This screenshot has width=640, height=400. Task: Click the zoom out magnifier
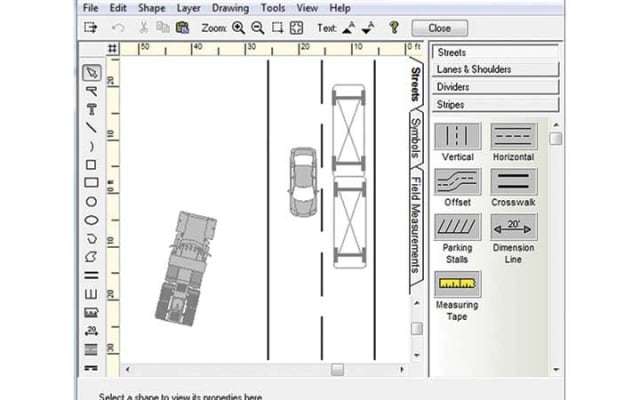click(257, 28)
